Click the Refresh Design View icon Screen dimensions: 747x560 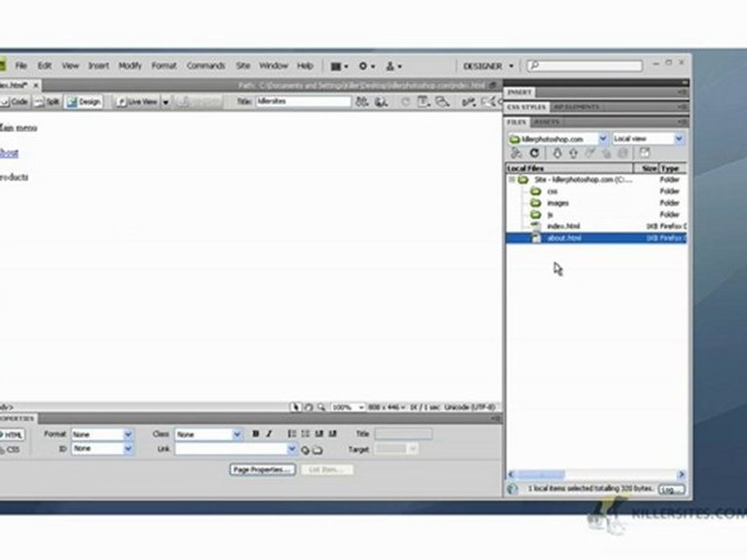pos(405,101)
